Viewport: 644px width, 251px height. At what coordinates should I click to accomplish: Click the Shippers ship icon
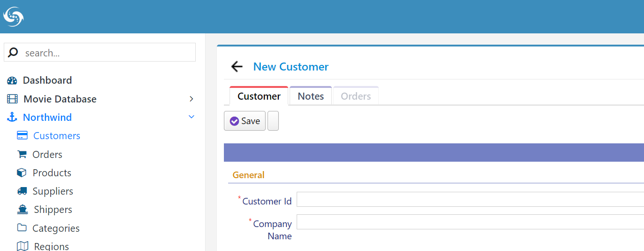[x=22, y=210]
